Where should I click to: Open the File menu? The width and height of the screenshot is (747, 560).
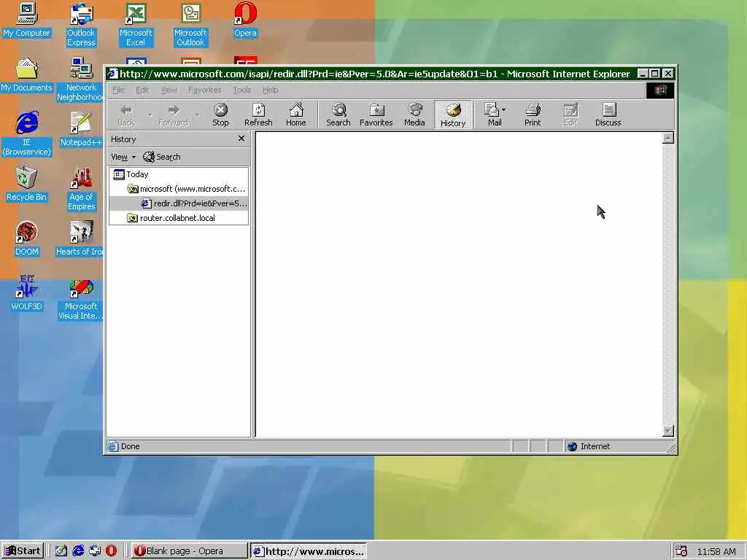pos(118,90)
